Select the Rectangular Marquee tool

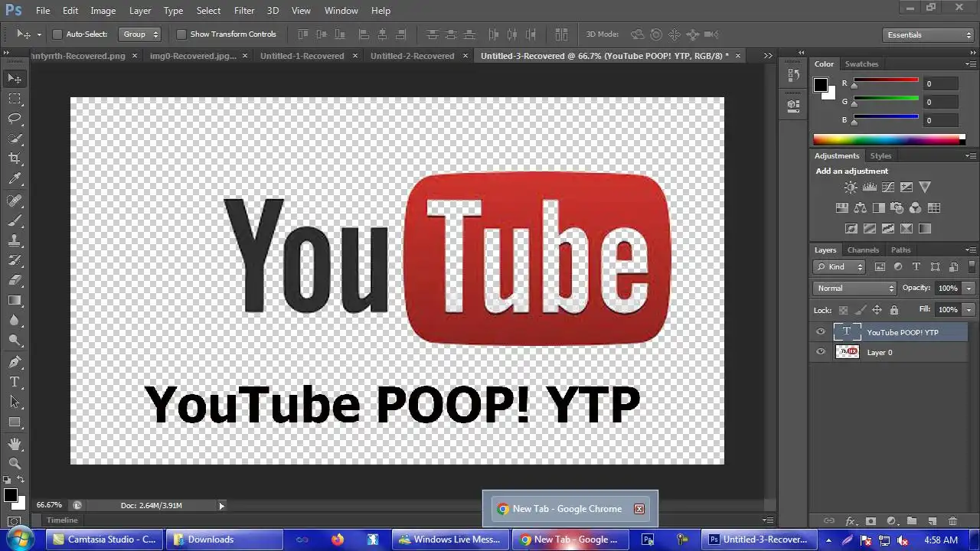click(x=15, y=99)
